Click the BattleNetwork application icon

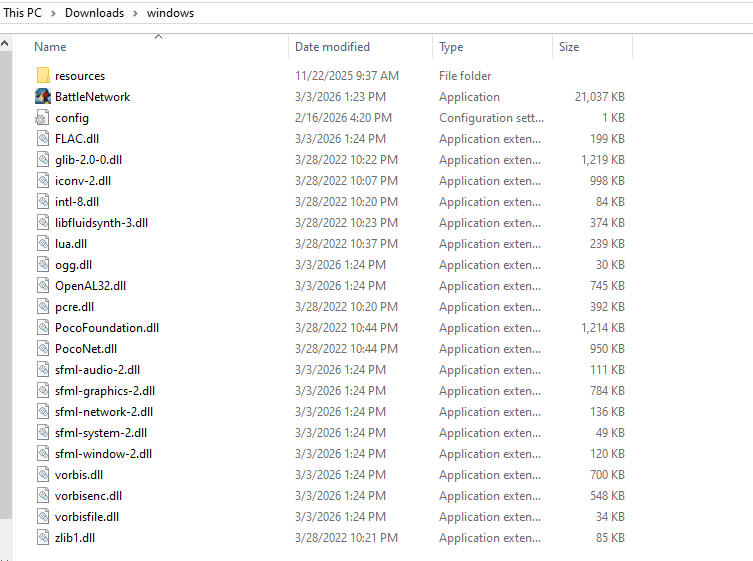43,97
